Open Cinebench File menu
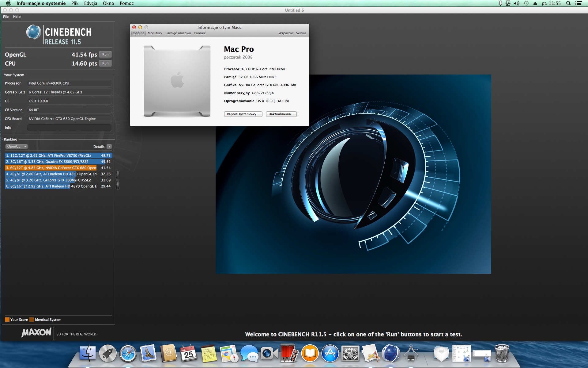The width and height of the screenshot is (588, 368). point(6,17)
